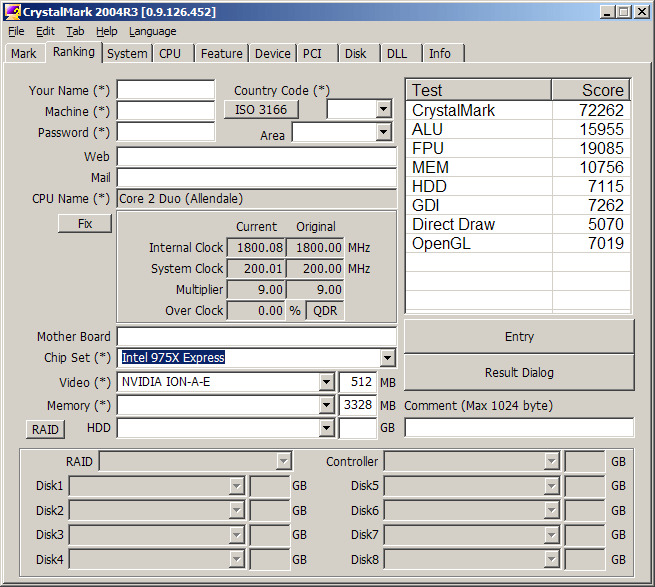Screen dimensions: 655x587
Task: Switch to the Feature tab
Action: tap(221, 53)
